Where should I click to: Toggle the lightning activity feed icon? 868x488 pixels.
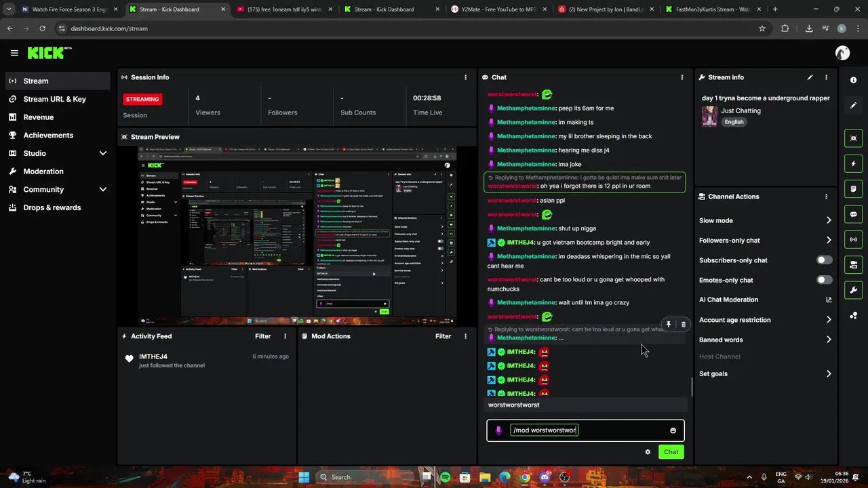coord(853,163)
